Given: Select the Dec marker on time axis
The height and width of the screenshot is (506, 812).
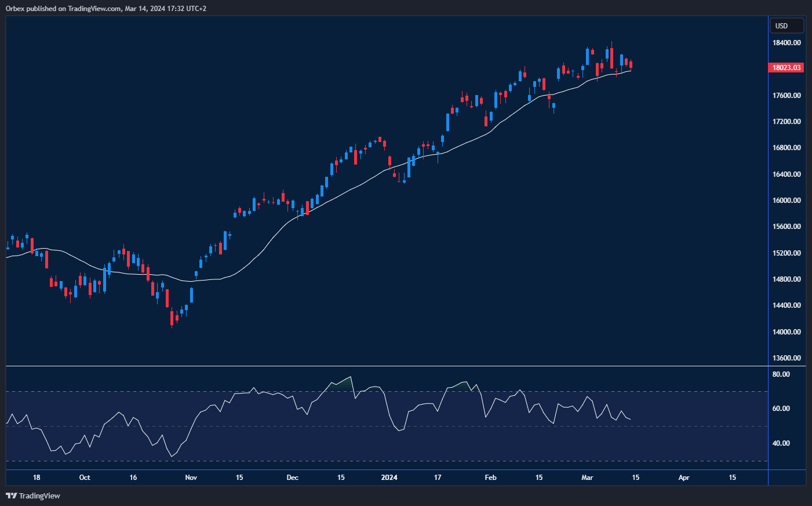Looking at the screenshot, I should tap(293, 478).
